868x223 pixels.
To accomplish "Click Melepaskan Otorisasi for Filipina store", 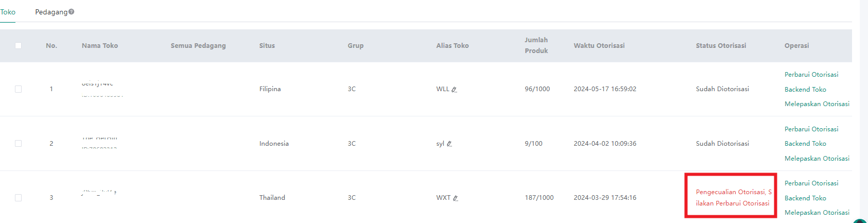I will click(x=817, y=104).
